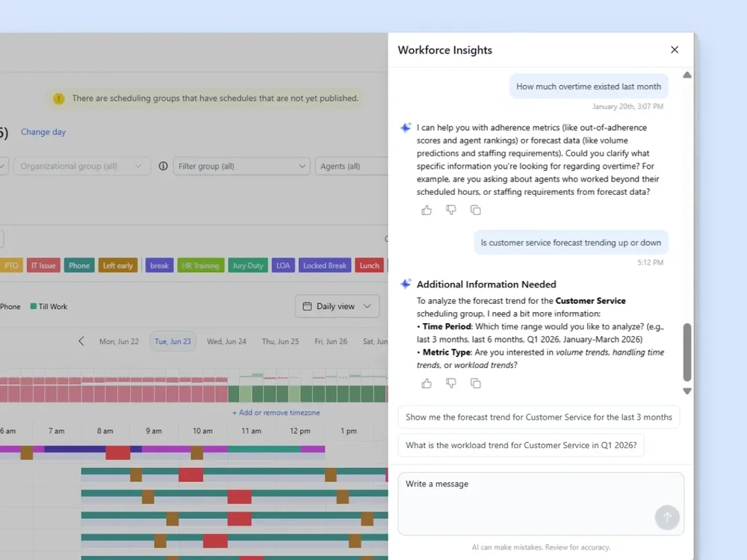Click the 5:12 PM timestamp
Screen dimensions: 747x560
click(651, 262)
